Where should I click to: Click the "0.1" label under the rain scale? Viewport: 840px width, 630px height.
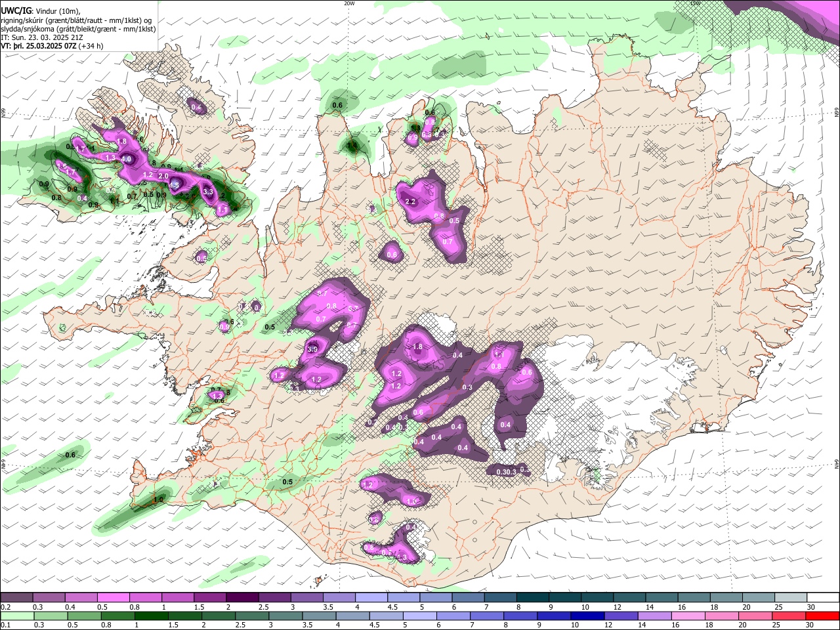tap(6, 625)
